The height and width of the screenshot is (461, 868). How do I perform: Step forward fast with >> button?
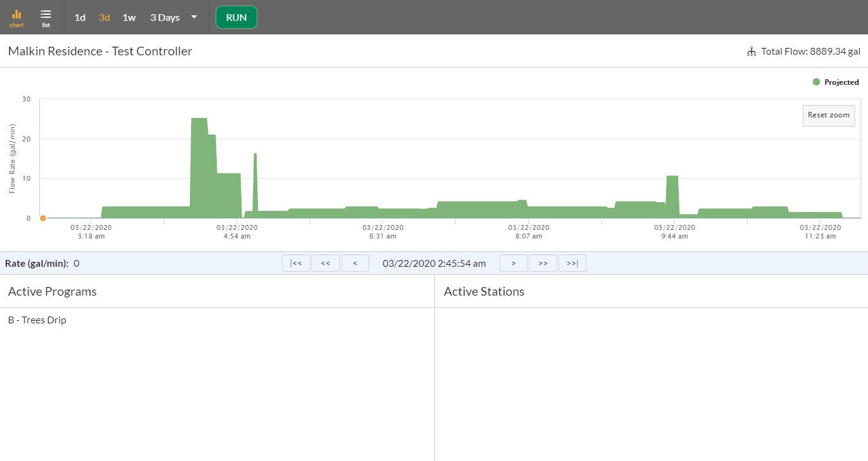tap(543, 263)
